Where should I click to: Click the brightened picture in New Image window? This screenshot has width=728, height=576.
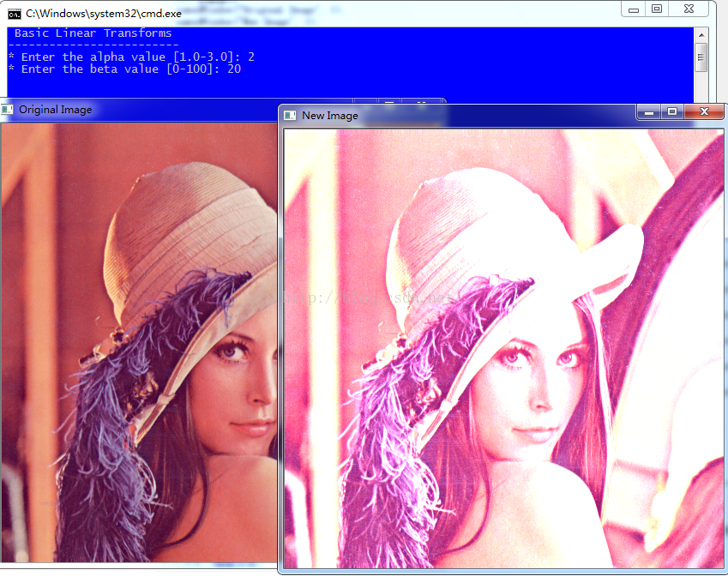point(503,349)
